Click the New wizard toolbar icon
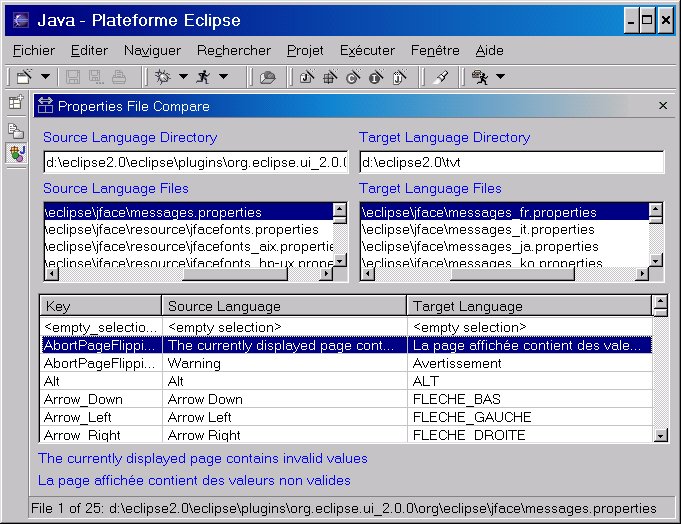The image size is (681, 524). [24, 77]
